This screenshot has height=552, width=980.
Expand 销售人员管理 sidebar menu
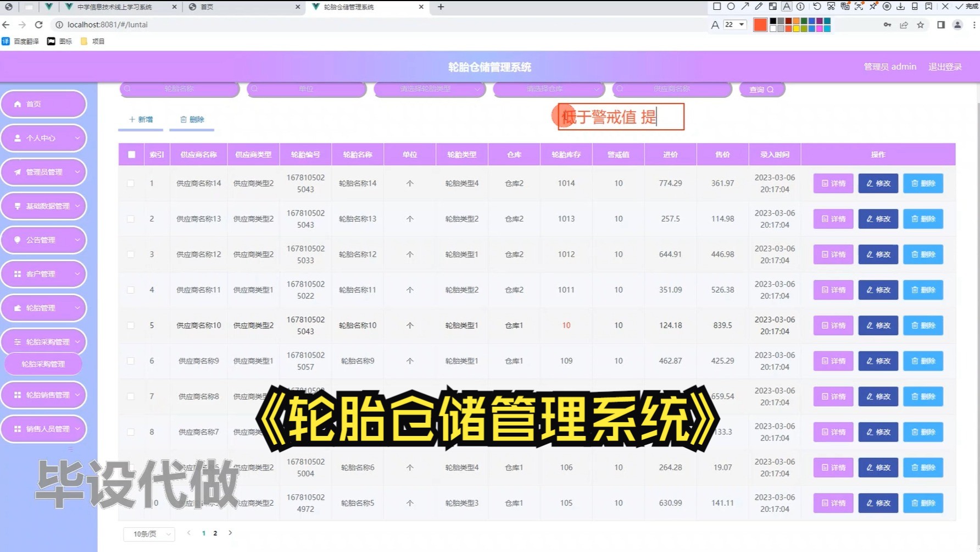43,429
